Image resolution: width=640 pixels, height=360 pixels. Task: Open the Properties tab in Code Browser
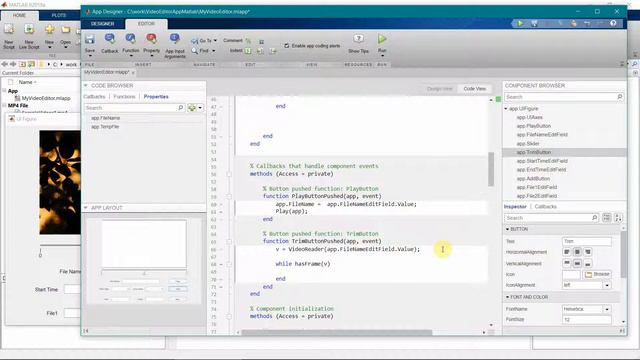pos(156,97)
